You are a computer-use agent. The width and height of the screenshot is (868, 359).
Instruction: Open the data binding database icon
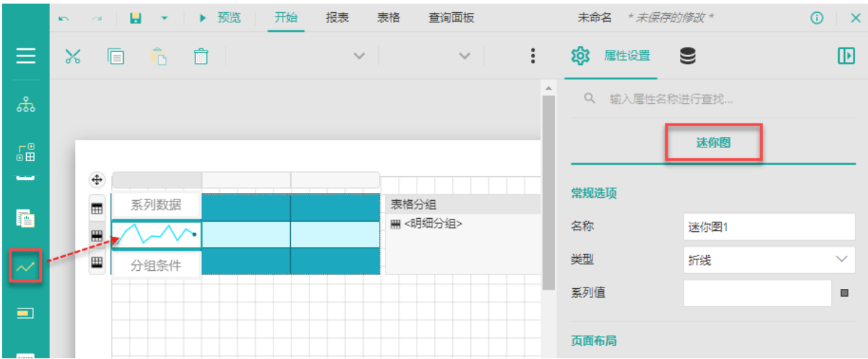(688, 56)
